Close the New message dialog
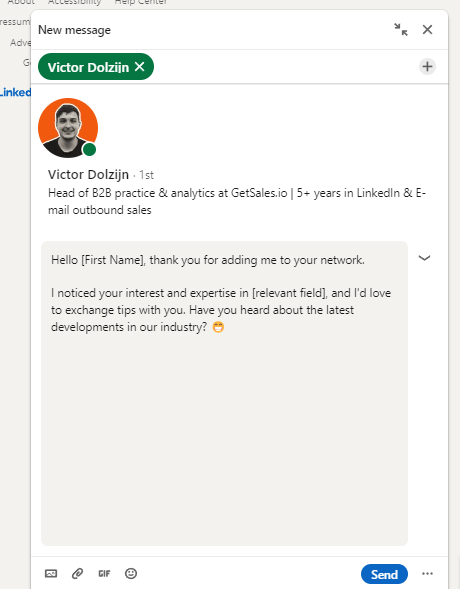 pos(427,30)
